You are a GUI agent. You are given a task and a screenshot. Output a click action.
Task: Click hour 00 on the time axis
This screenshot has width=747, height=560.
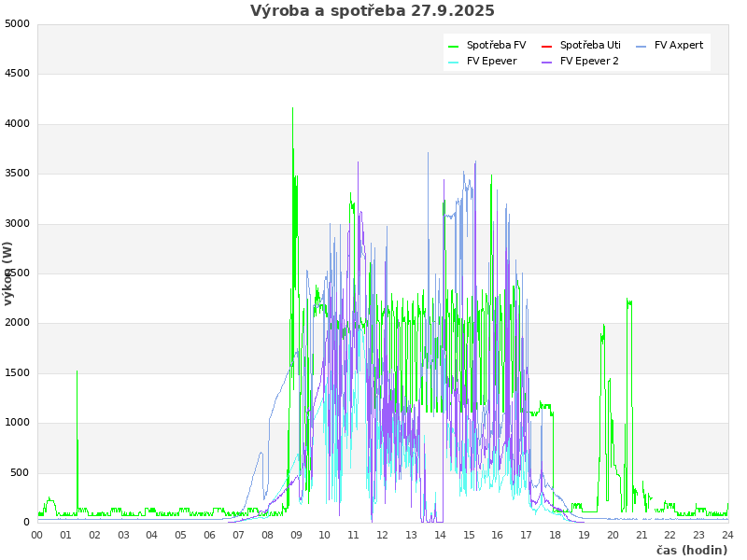37,535
